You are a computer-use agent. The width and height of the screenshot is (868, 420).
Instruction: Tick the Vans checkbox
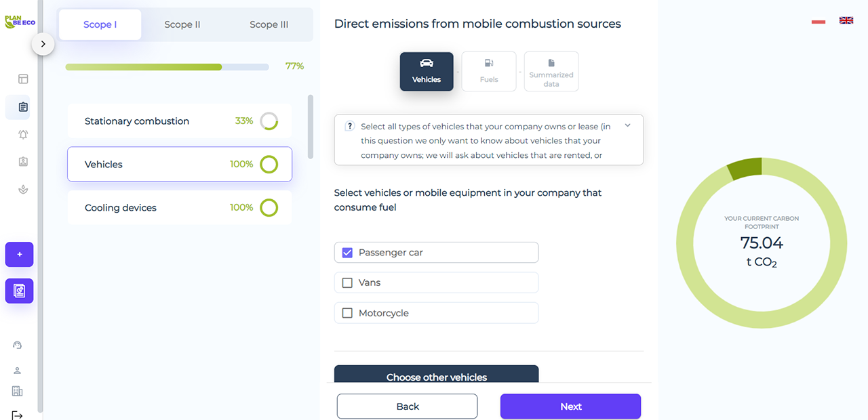pyautogui.click(x=348, y=282)
